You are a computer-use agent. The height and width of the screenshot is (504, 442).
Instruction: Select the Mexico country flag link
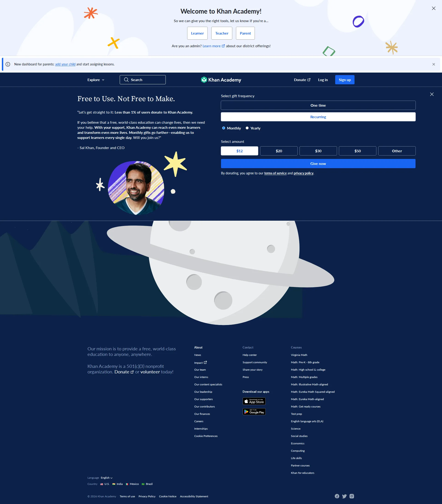click(132, 484)
